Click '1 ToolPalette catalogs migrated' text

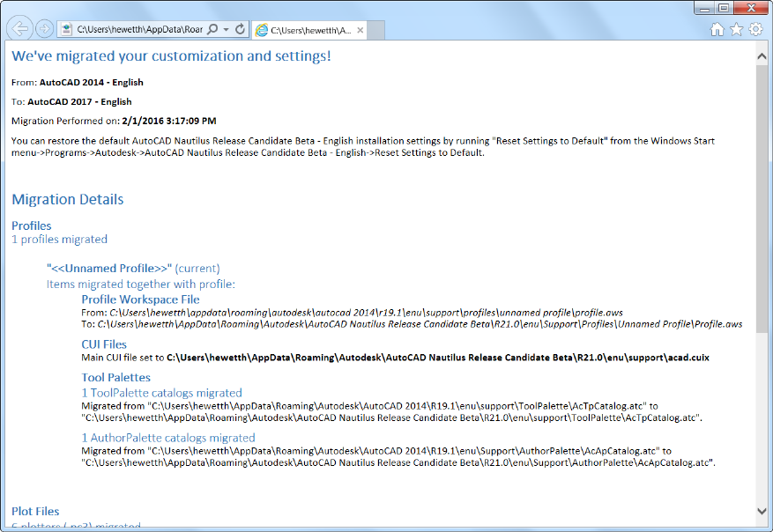tap(161, 393)
